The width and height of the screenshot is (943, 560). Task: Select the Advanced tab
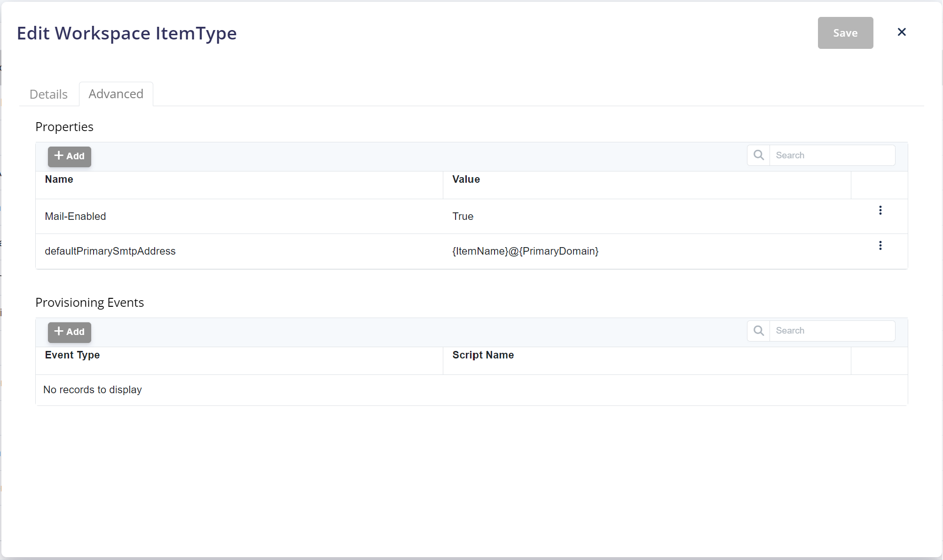coord(116,94)
